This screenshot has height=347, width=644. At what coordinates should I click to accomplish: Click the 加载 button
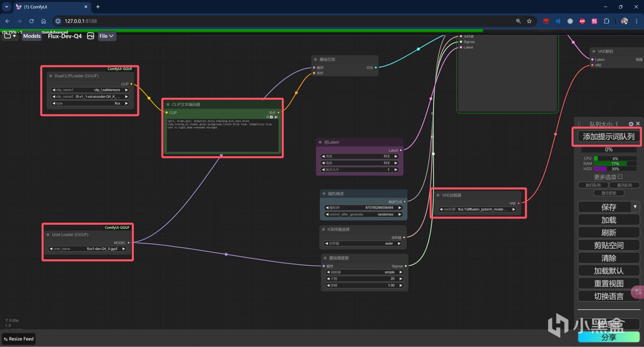608,220
